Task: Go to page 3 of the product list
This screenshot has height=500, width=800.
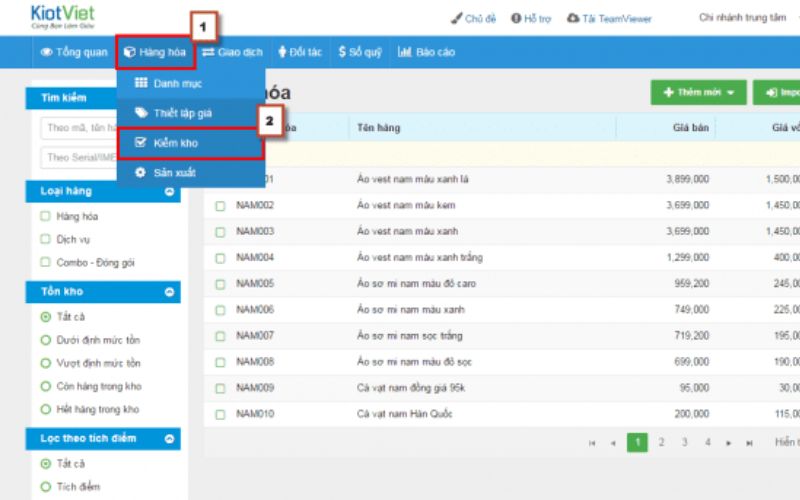Action: coord(684,442)
